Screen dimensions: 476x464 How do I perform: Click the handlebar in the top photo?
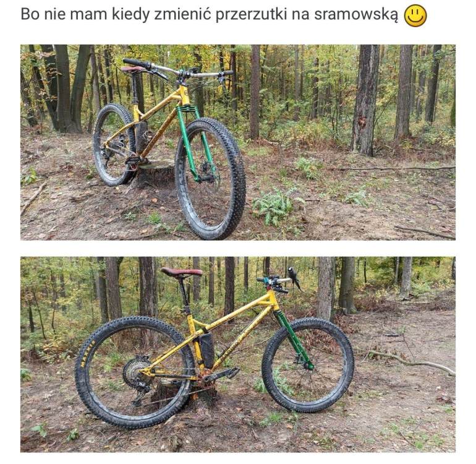[x=177, y=70]
